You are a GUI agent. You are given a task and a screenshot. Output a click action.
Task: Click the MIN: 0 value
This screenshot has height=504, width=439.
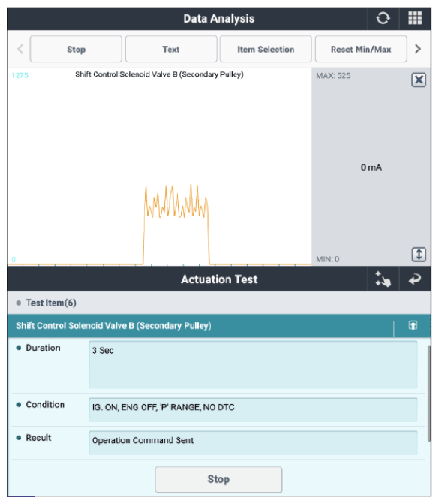coord(328,259)
